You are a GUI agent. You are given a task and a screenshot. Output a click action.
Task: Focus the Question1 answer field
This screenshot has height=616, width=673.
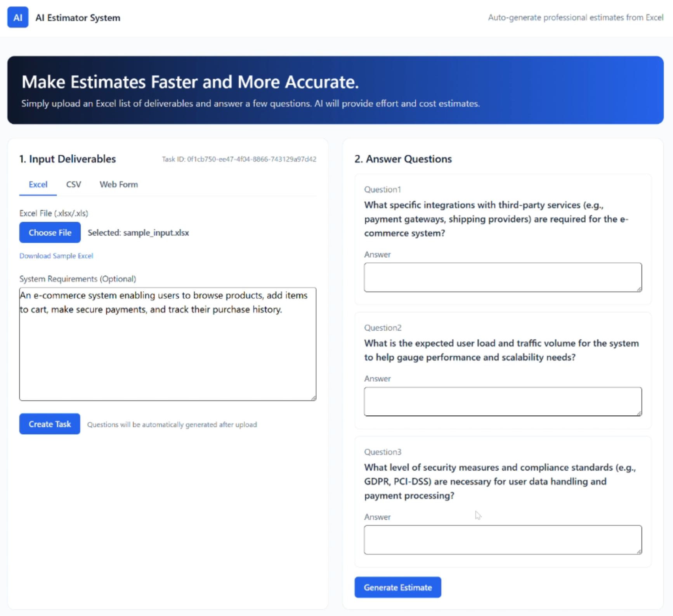pyautogui.click(x=503, y=277)
